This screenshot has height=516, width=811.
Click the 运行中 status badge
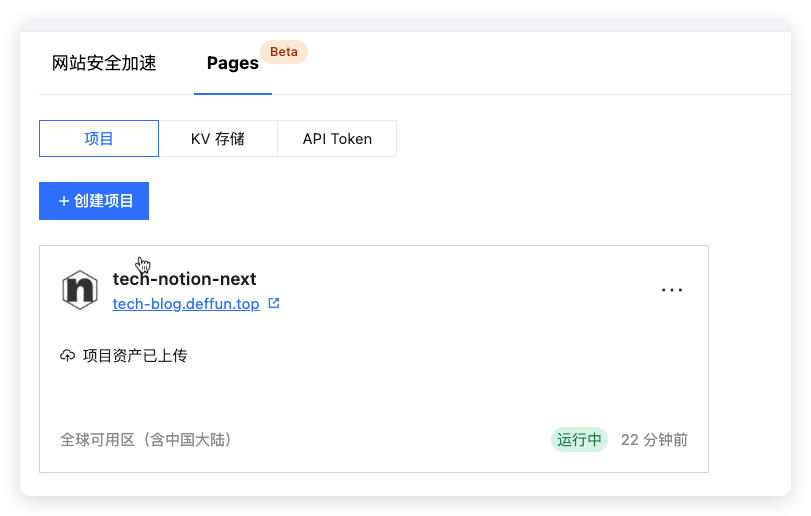[579, 440]
